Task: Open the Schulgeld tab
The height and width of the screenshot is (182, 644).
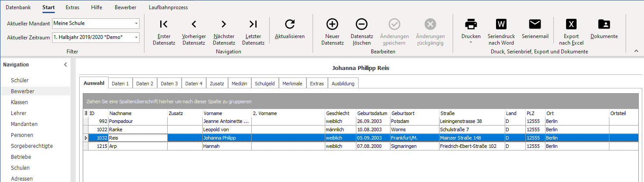Action: pos(265,83)
